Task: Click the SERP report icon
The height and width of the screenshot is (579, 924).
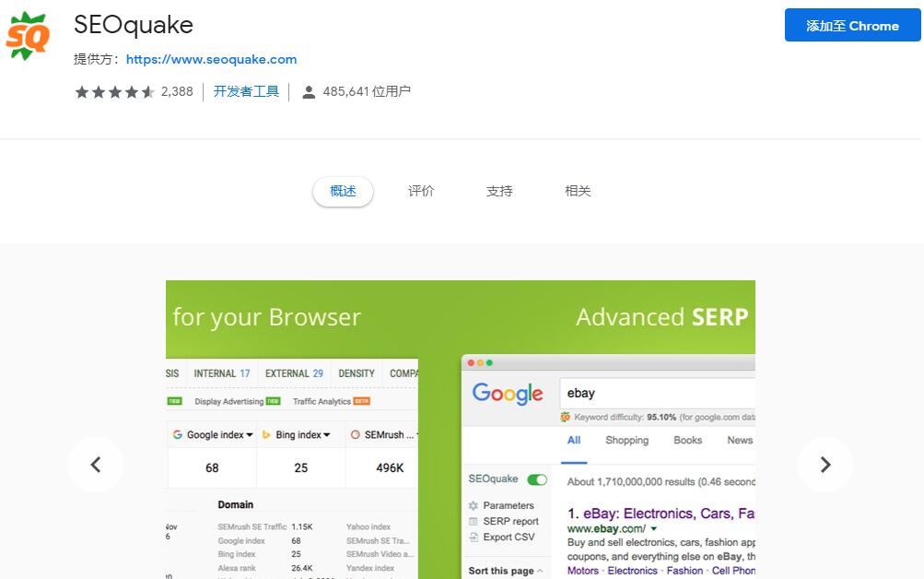Action: pyautogui.click(x=474, y=521)
